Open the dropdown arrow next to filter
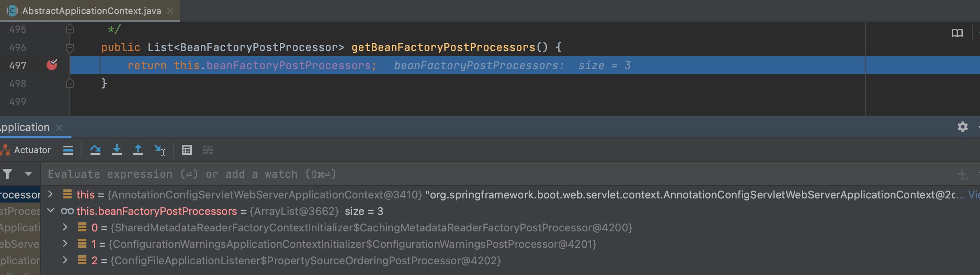980x275 pixels. 28,174
